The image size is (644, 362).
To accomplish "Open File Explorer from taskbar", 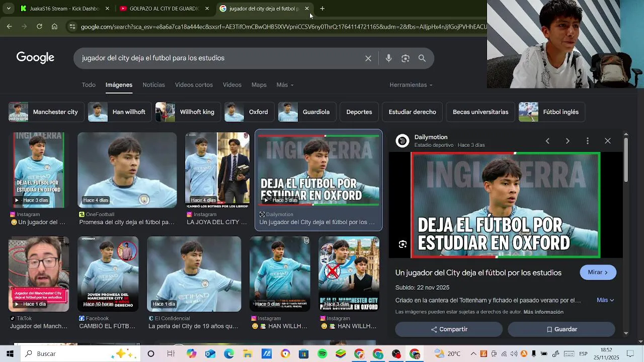I will pos(248,354).
